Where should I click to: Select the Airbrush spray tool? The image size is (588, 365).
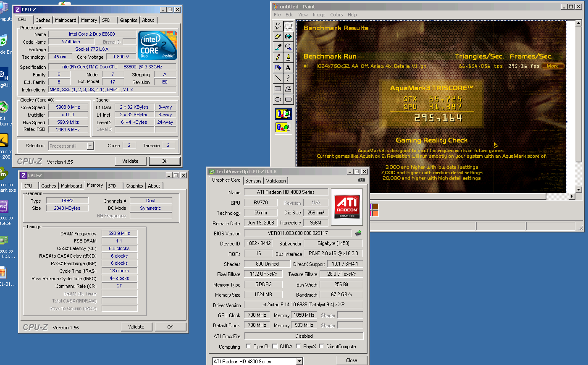(278, 68)
